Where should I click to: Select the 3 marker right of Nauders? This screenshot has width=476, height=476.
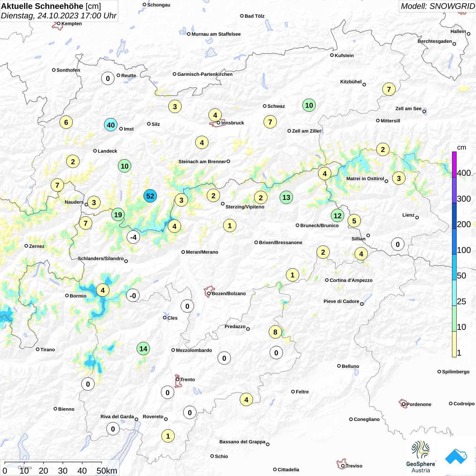[94, 203]
